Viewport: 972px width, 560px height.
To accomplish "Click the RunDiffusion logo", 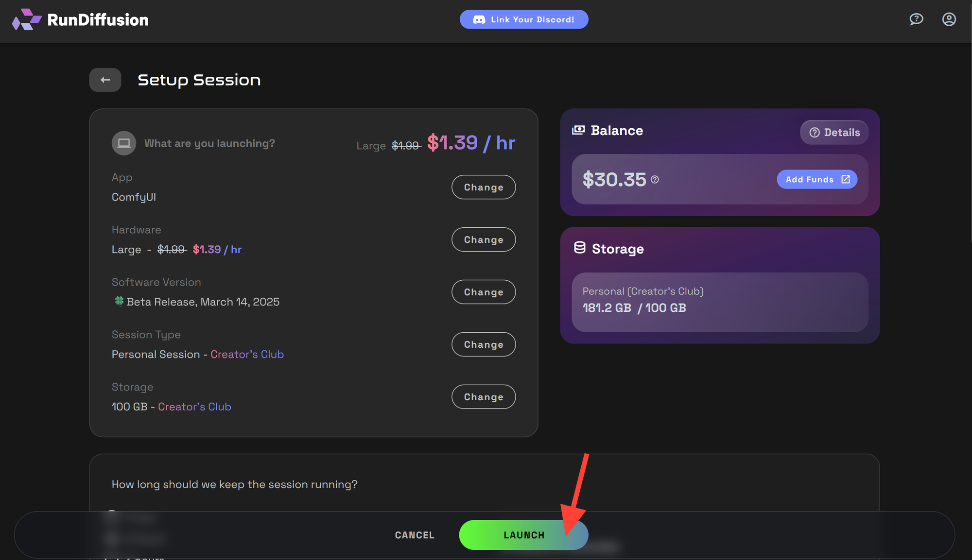I will click(80, 19).
